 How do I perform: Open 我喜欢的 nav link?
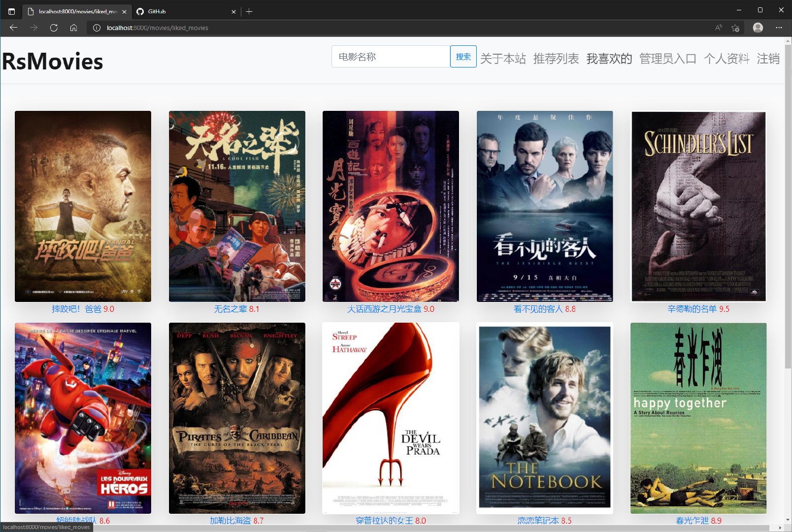609,59
